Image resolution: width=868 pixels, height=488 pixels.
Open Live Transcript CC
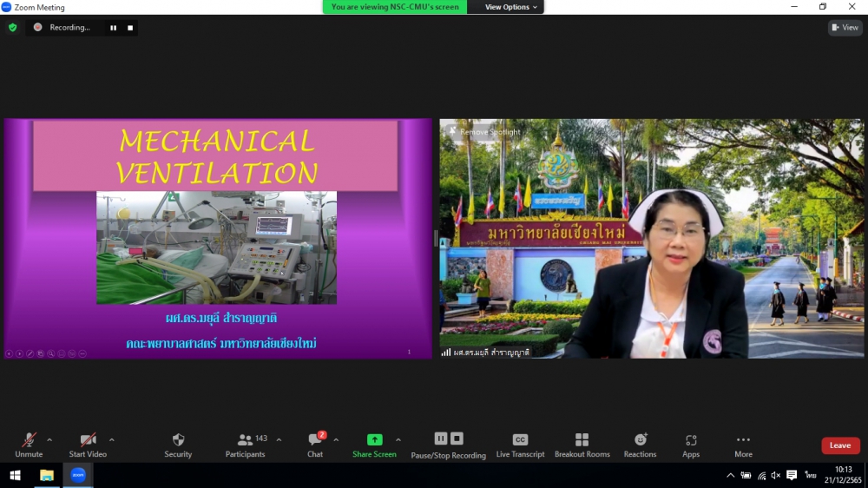click(x=520, y=440)
